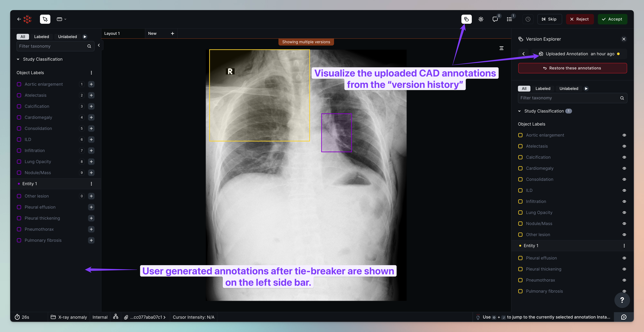Open Object Labels options menu

point(91,73)
